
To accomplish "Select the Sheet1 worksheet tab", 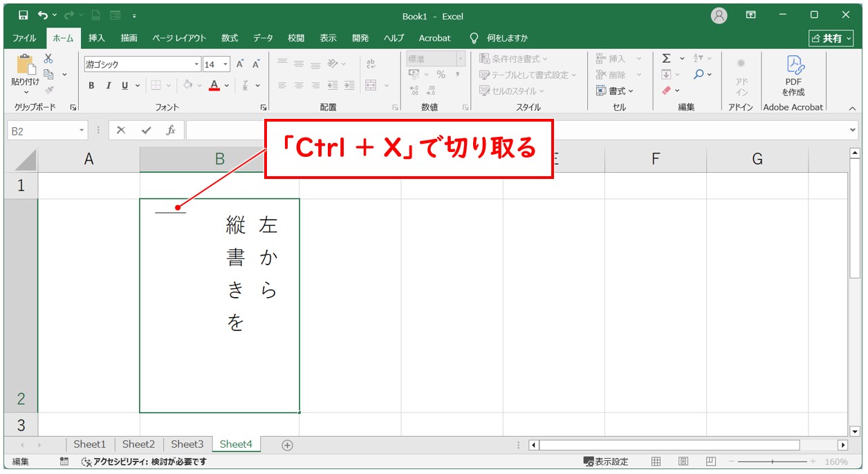I will (90, 444).
